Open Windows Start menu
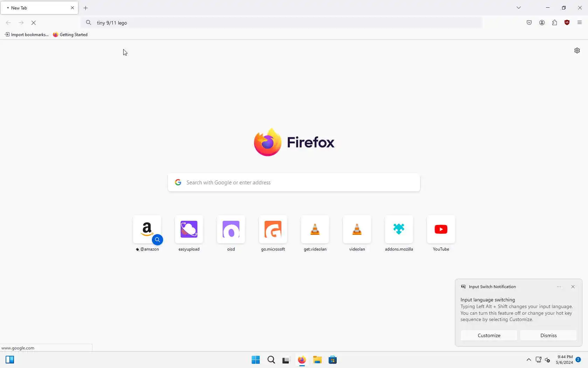The height and width of the screenshot is (368, 588). tap(256, 360)
